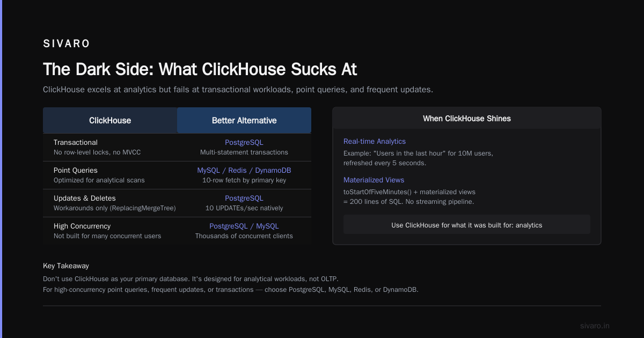
Task: Click '10-row fetch by primary key' text
Action: point(244,180)
